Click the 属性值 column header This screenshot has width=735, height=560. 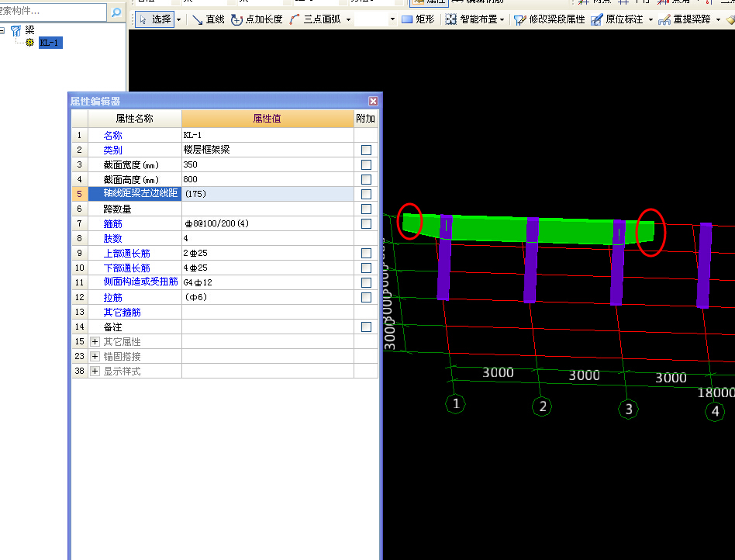[267, 119]
